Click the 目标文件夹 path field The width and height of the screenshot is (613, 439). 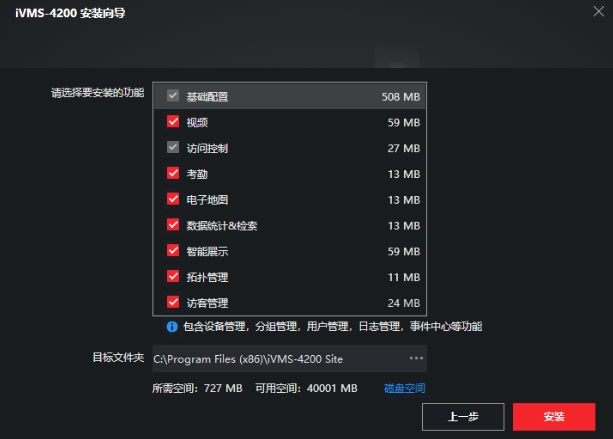click(290, 358)
